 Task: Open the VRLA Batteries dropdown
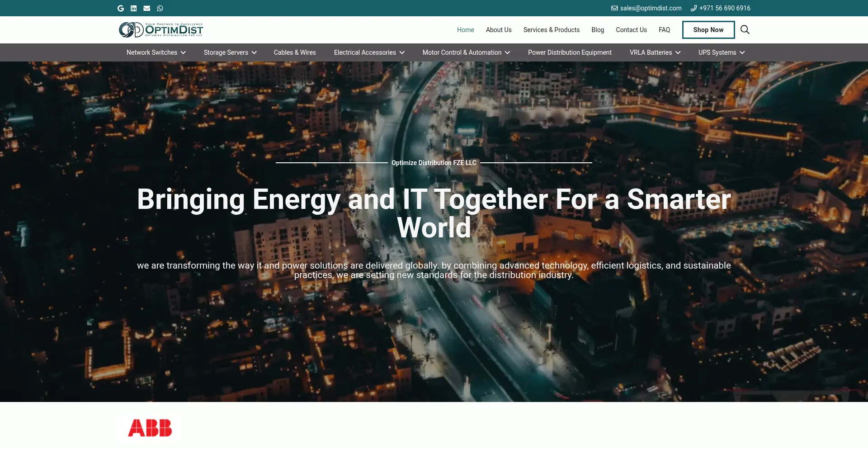point(655,52)
